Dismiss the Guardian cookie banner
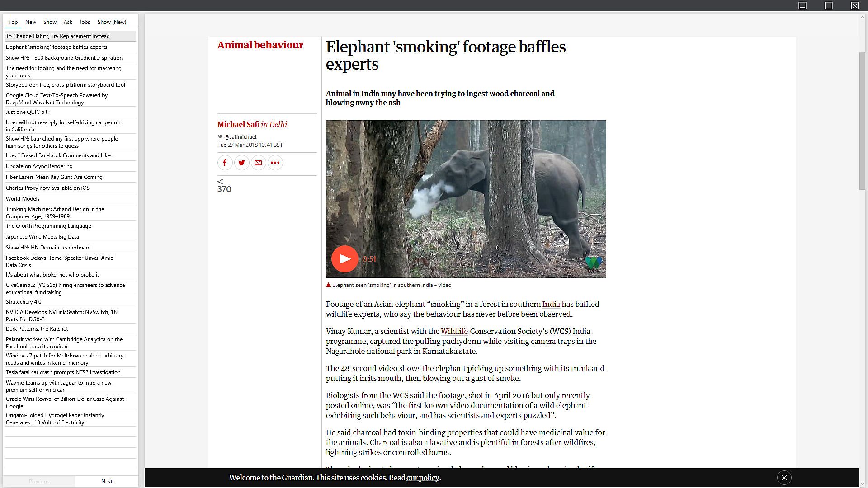868x488 pixels. pos(784,478)
